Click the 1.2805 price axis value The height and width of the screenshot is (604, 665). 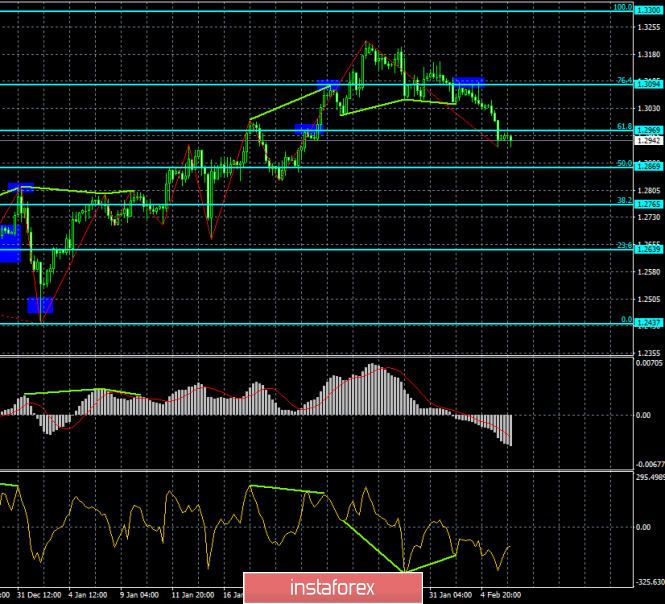pos(649,191)
